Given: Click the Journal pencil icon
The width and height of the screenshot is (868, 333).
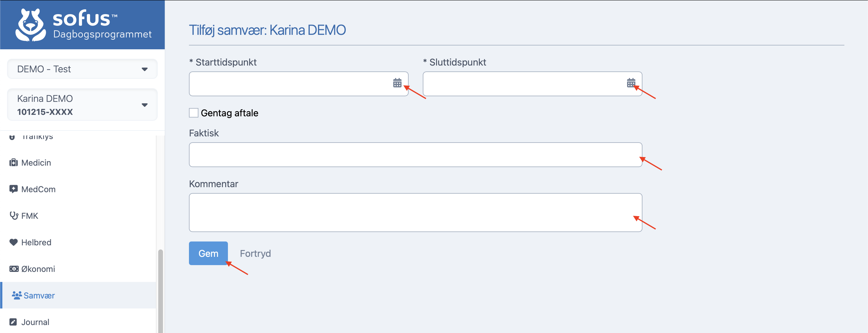Looking at the screenshot, I should pyautogui.click(x=13, y=322).
